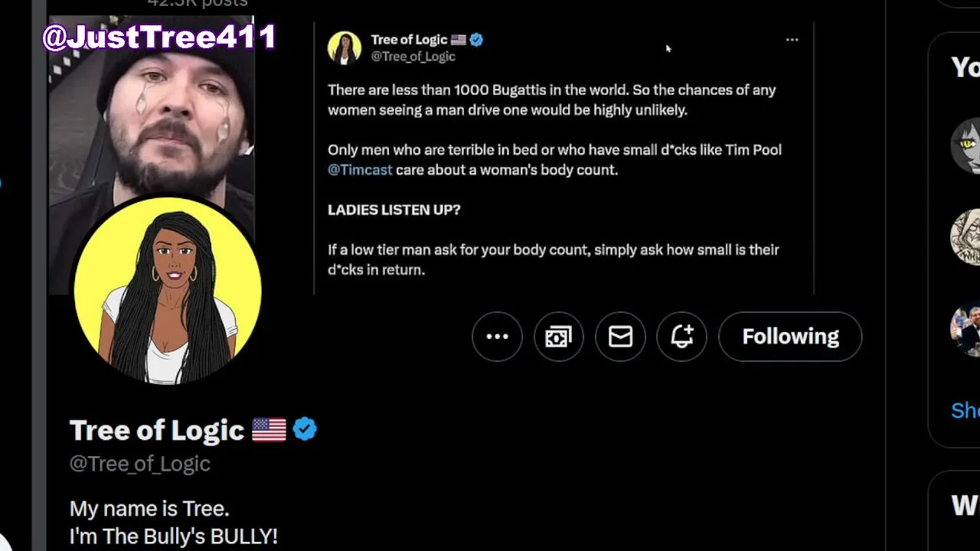Click the US flag emoji beside profile name
The image size is (980, 551).
269,429
